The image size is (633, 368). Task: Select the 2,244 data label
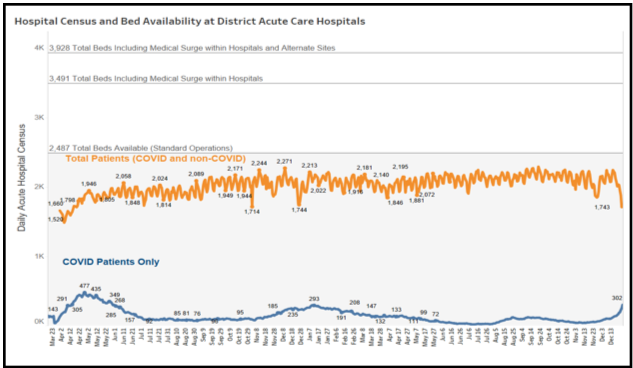pyautogui.click(x=259, y=163)
